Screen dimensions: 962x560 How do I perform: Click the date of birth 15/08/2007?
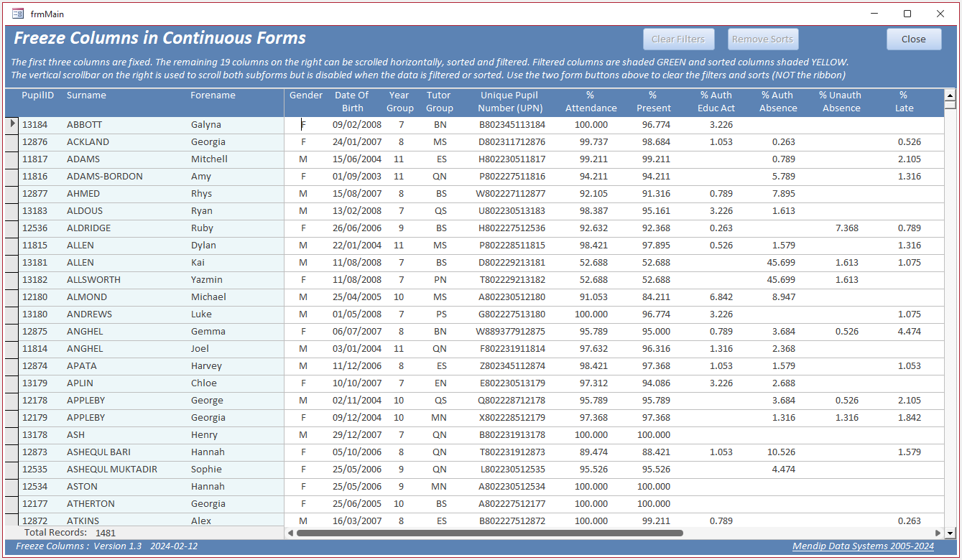point(357,194)
